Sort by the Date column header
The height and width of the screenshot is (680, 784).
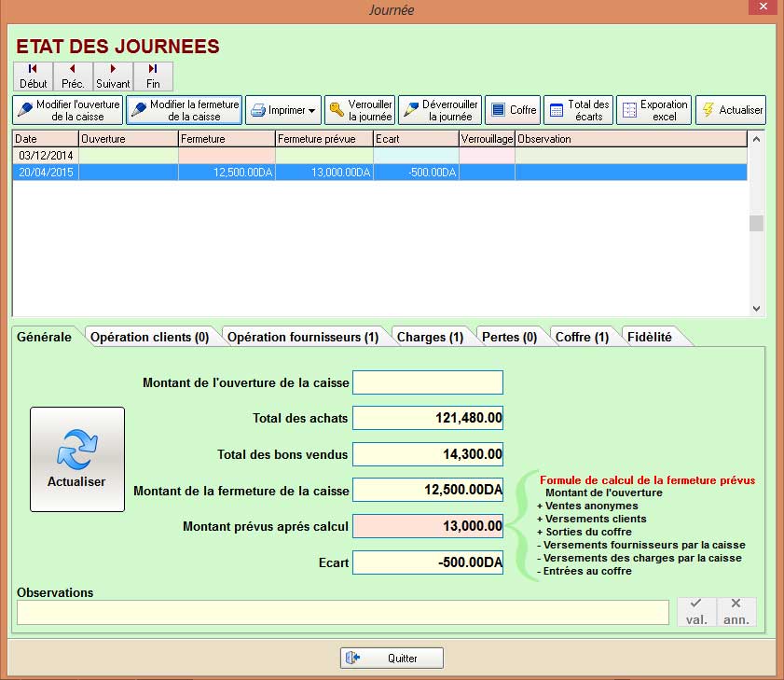(x=46, y=139)
